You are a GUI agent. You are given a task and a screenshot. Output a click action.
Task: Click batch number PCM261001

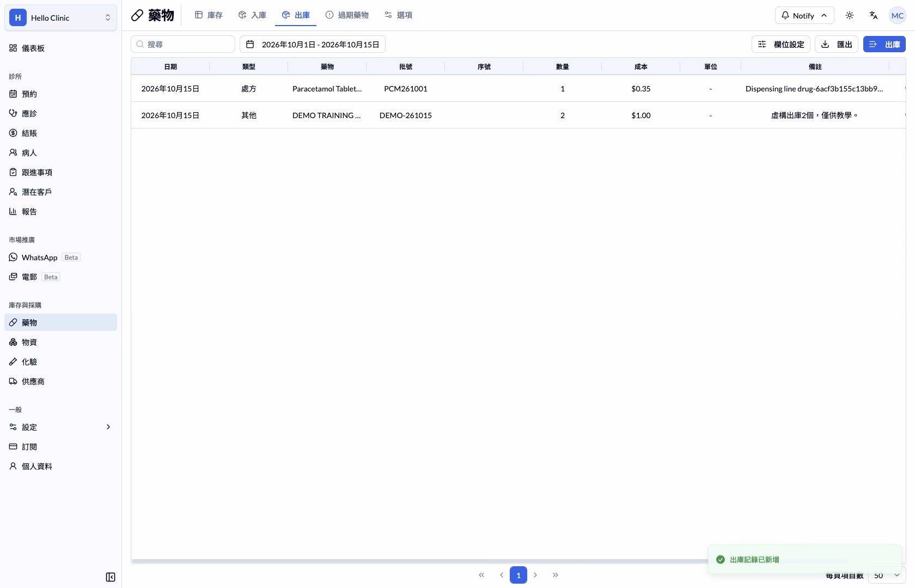click(406, 89)
